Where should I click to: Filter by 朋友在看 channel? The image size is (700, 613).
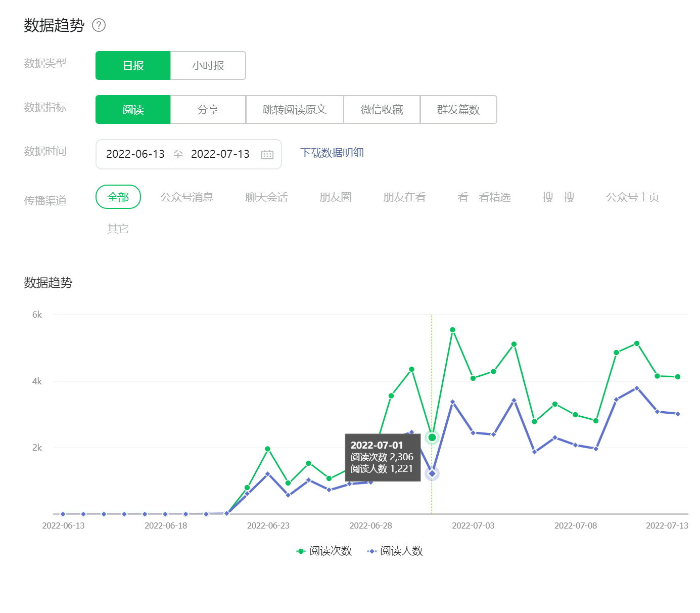[404, 197]
